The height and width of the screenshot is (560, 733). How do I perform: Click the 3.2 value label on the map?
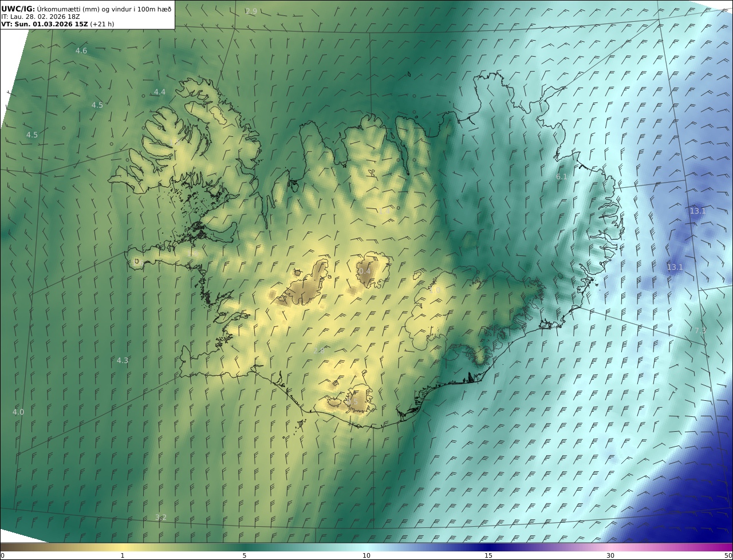161,517
